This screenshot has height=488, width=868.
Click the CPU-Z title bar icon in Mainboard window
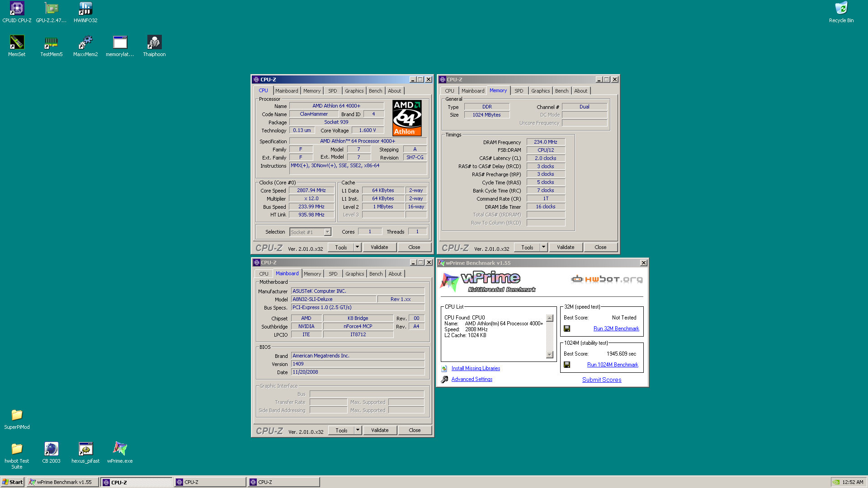pyautogui.click(x=256, y=263)
